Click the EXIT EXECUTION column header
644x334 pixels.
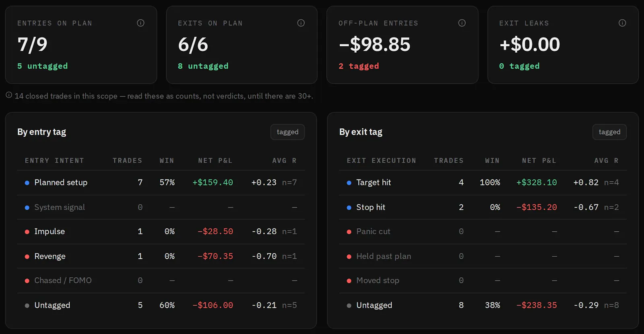point(382,161)
